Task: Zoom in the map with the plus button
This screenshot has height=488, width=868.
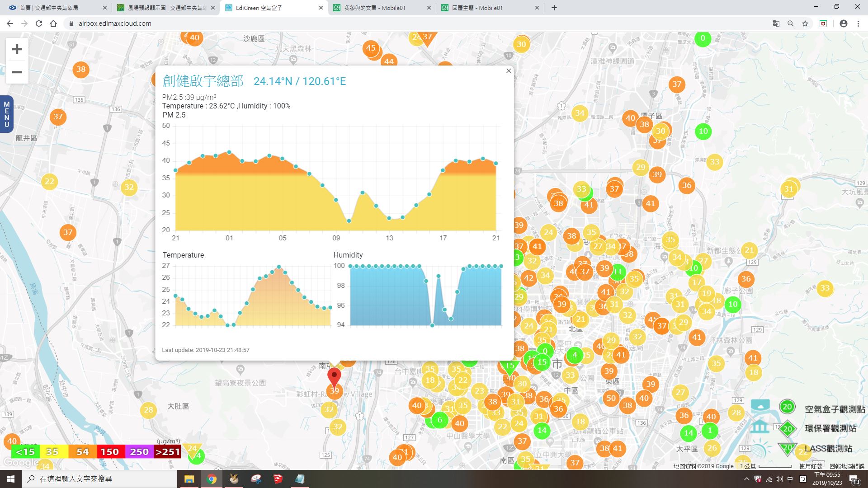Action: click(x=17, y=49)
